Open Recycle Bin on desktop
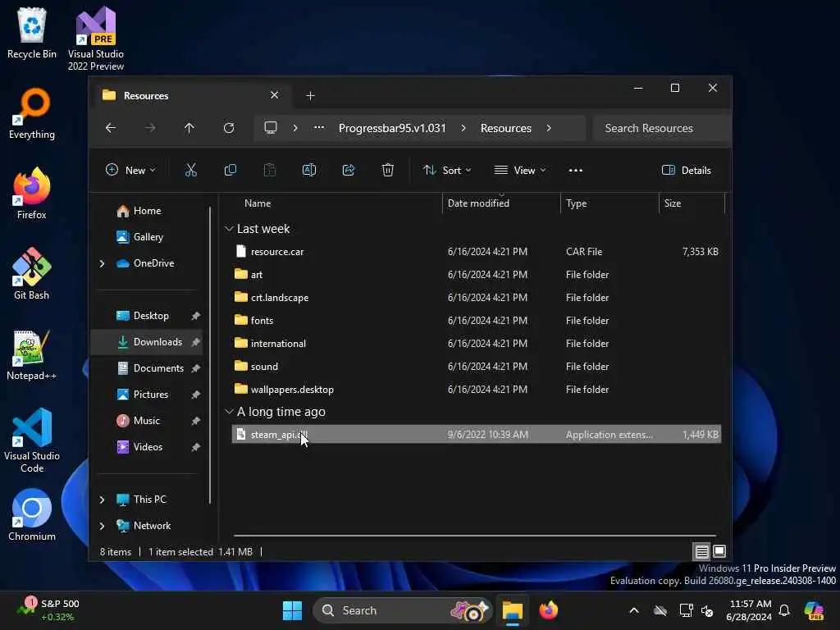The image size is (840, 630). 32,34
